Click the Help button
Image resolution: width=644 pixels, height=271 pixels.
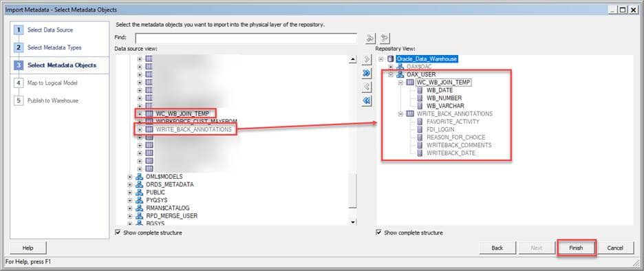[28, 248]
